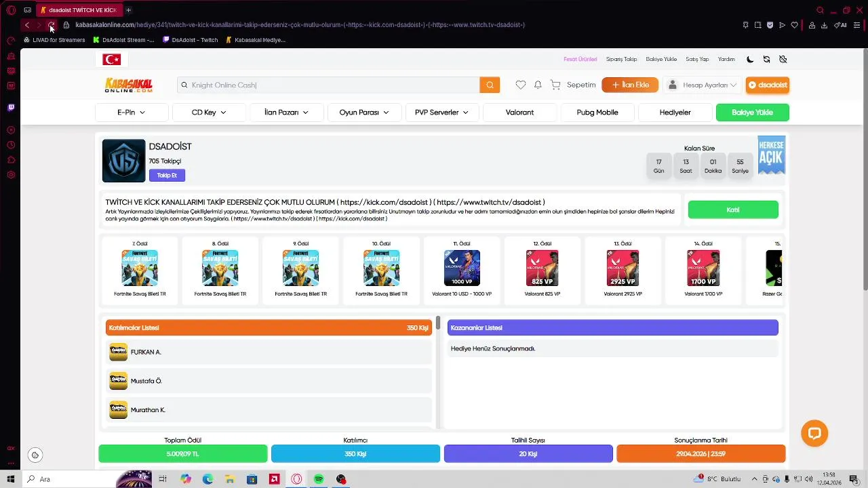This screenshot has width=868, height=488.
Task: Open Opera easy setup menu icon
Action: (857, 25)
